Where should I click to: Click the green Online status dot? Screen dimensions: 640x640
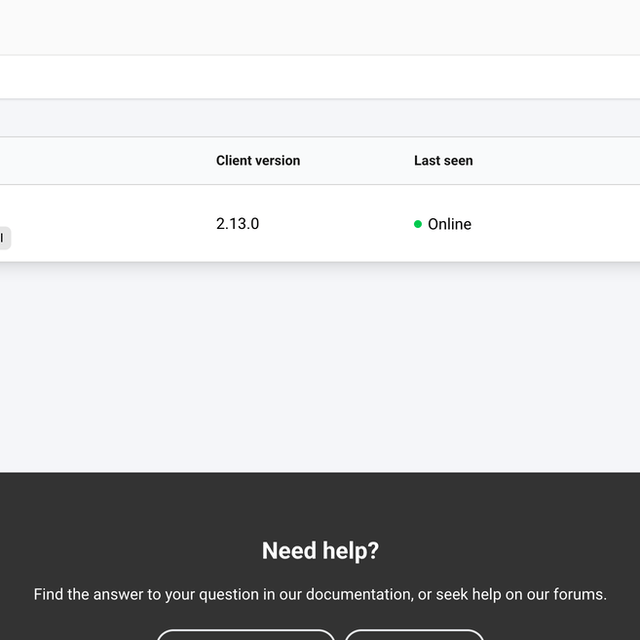418,224
